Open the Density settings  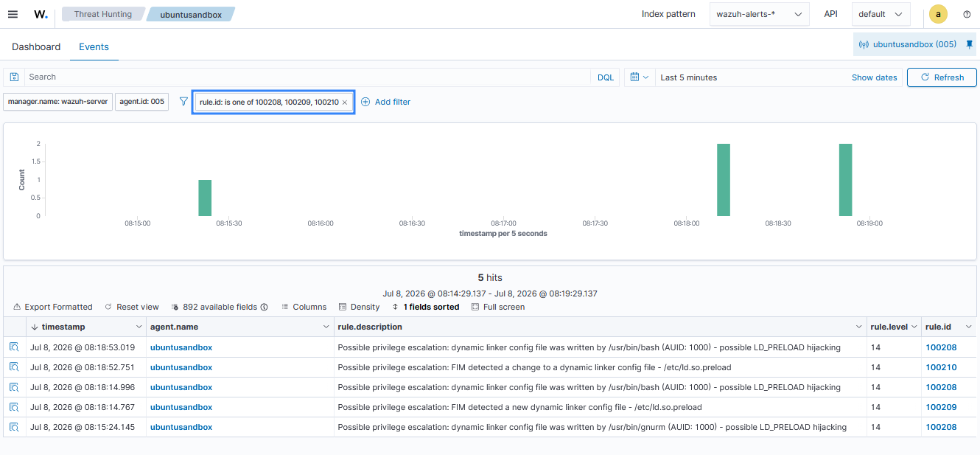tap(360, 307)
